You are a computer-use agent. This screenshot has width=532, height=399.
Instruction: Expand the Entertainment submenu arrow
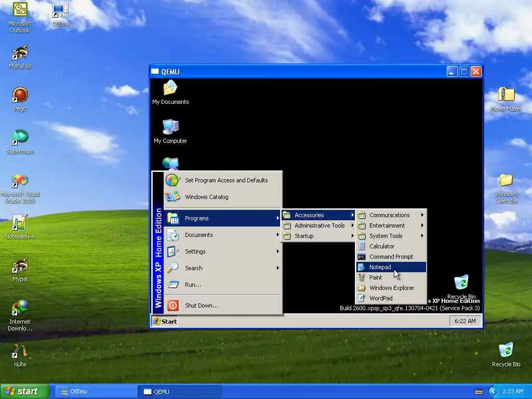[422, 225]
